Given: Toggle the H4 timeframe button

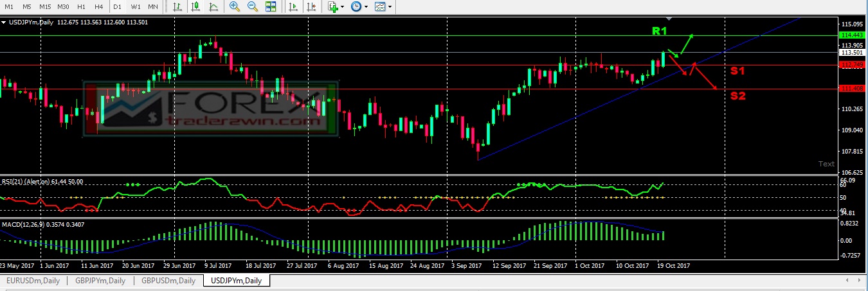Looking at the screenshot, I should (98, 6).
